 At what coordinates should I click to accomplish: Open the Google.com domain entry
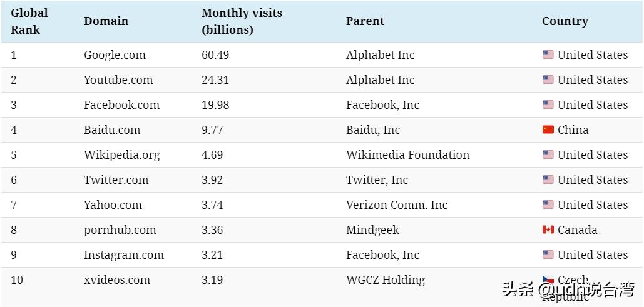tap(115, 55)
